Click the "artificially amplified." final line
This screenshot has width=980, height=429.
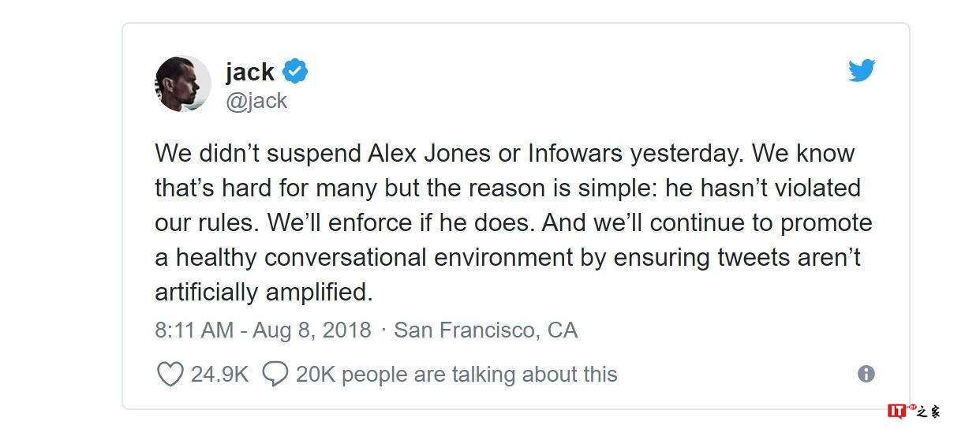(263, 292)
